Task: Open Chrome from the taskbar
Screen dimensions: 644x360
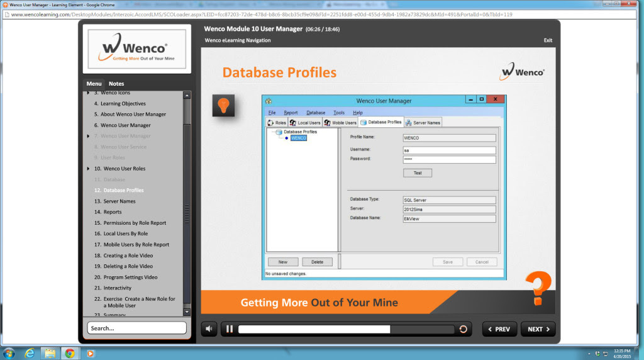Action: tap(69, 353)
